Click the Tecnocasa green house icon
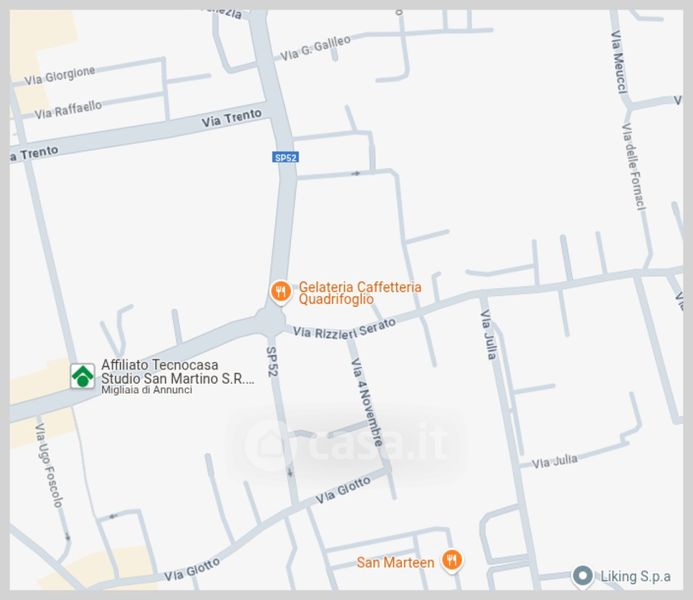This screenshot has width=693, height=600. [x=83, y=376]
